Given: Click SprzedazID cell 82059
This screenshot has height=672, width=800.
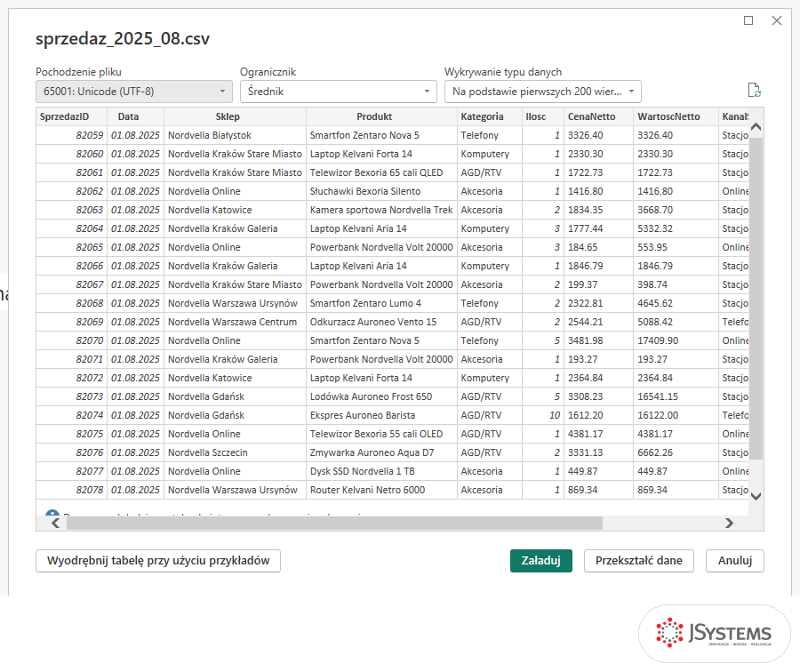Looking at the screenshot, I should (71, 135).
